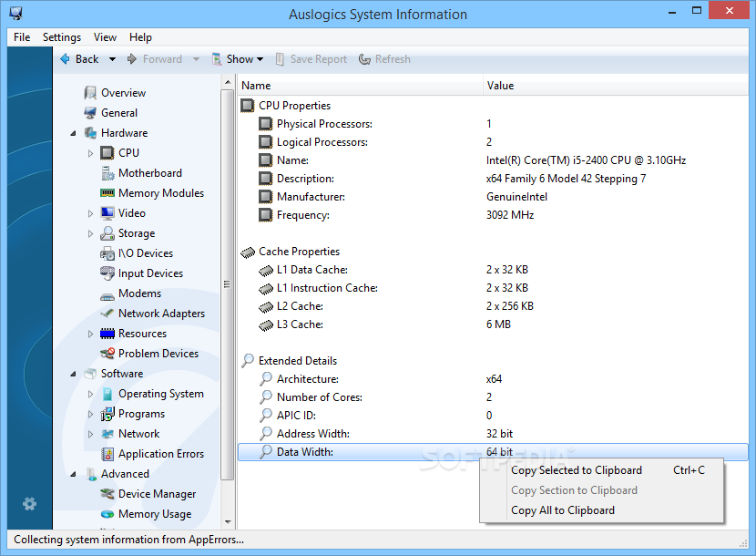
Task: Expand the Storage tree node
Action: click(90, 233)
